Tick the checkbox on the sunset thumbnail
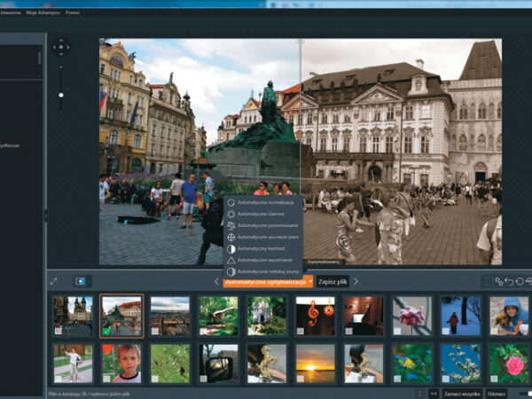This screenshot has height=399, width=532. [x=299, y=379]
